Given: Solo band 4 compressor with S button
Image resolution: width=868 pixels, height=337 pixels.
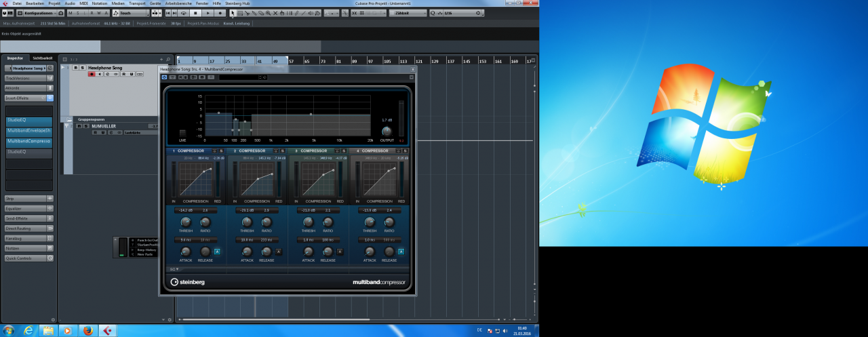Looking at the screenshot, I should tap(405, 151).
